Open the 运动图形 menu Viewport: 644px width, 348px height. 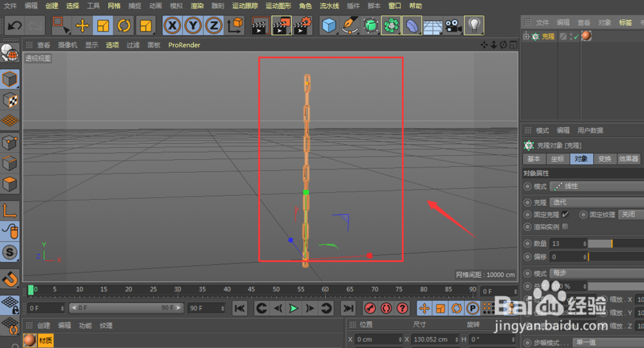tap(278, 6)
